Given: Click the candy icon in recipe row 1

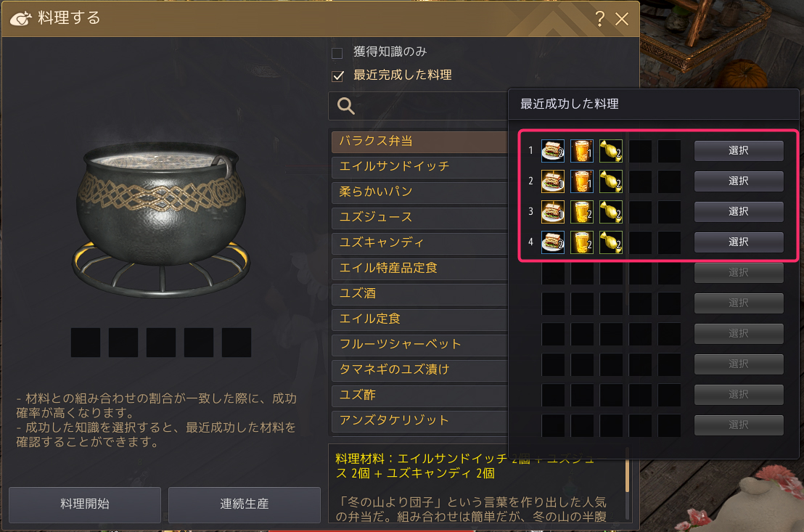Looking at the screenshot, I should click(x=611, y=151).
